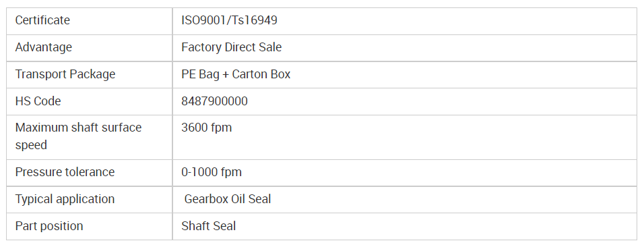Select the ISO9001/Ts16949 value
The height and width of the screenshot is (245, 644).
(x=229, y=20)
